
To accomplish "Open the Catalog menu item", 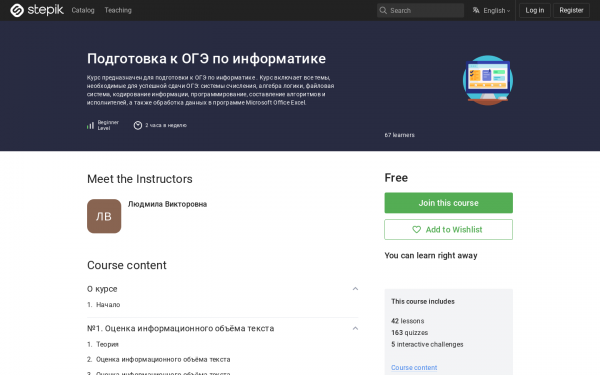I will pos(83,10).
